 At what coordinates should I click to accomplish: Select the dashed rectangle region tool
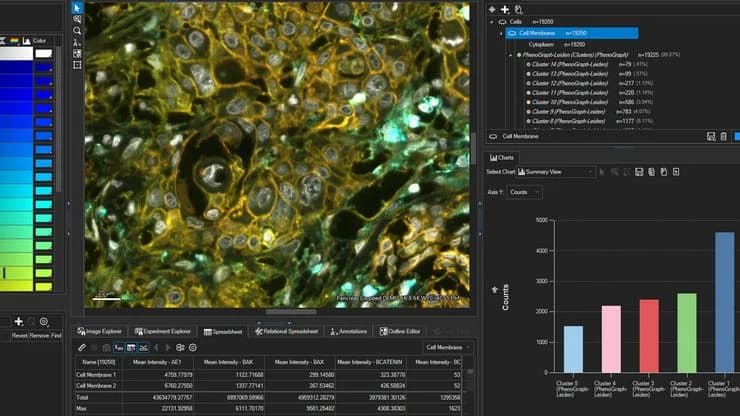click(x=77, y=65)
